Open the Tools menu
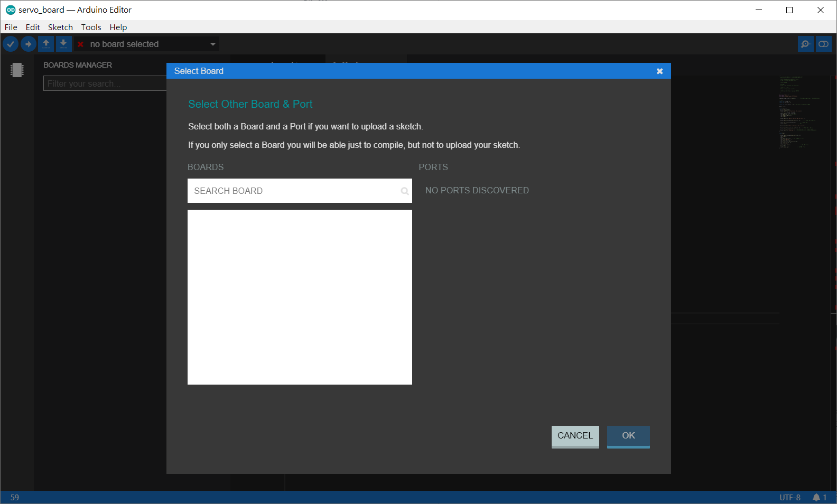This screenshot has width=837, height=504. pos(91,27)
